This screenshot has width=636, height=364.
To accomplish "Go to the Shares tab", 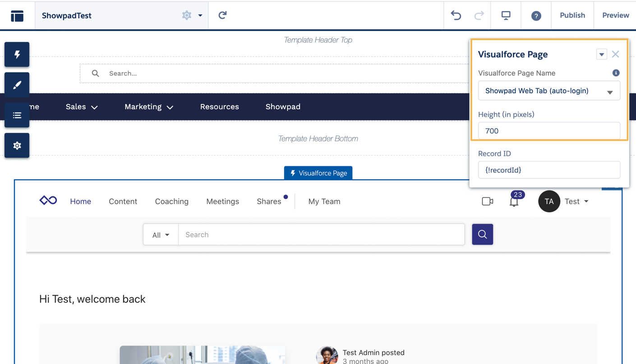I will tap(269, 201).
